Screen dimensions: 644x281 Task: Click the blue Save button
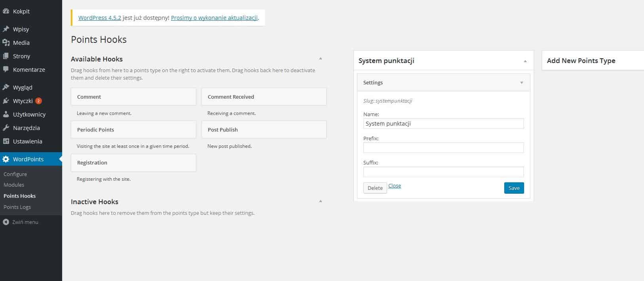(x=514, y=188)
